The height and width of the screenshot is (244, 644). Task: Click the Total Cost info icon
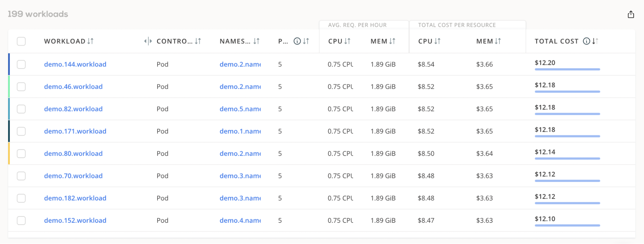586,41
